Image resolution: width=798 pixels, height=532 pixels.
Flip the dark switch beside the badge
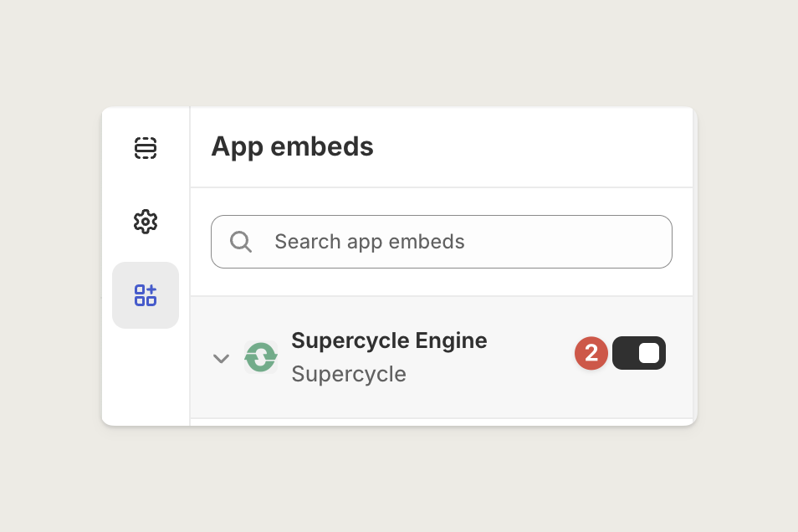(639, 353)
